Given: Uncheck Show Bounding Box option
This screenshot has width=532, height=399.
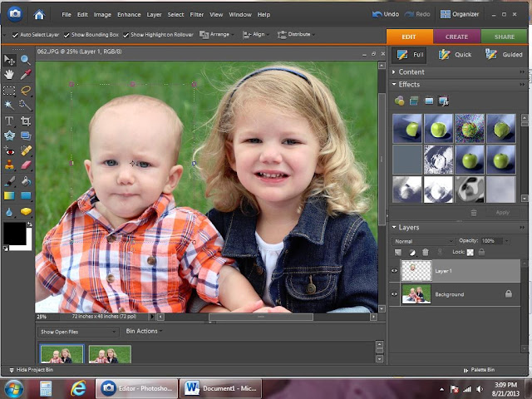Looking at the screenshot, I should (68, 35).
